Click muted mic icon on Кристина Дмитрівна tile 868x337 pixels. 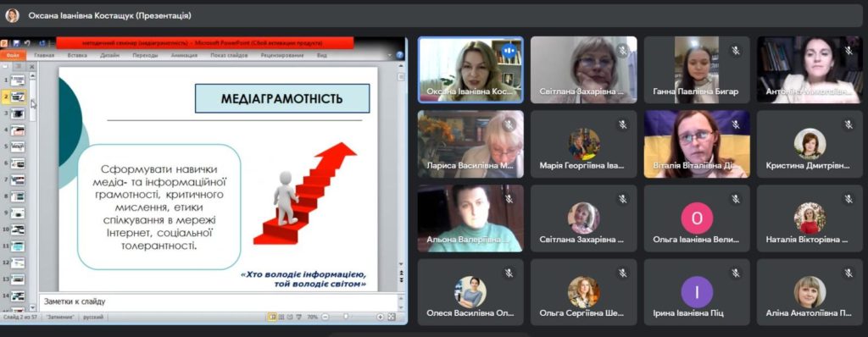coord(849,124)
